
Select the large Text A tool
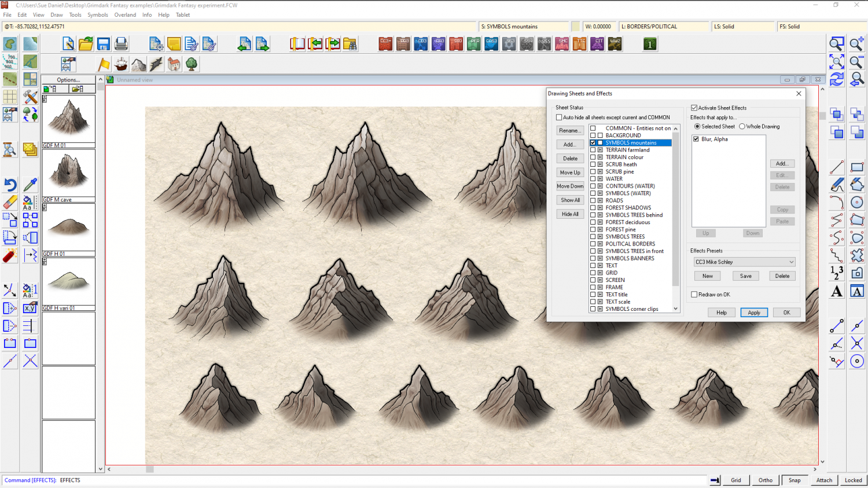[x=837, y=291]
